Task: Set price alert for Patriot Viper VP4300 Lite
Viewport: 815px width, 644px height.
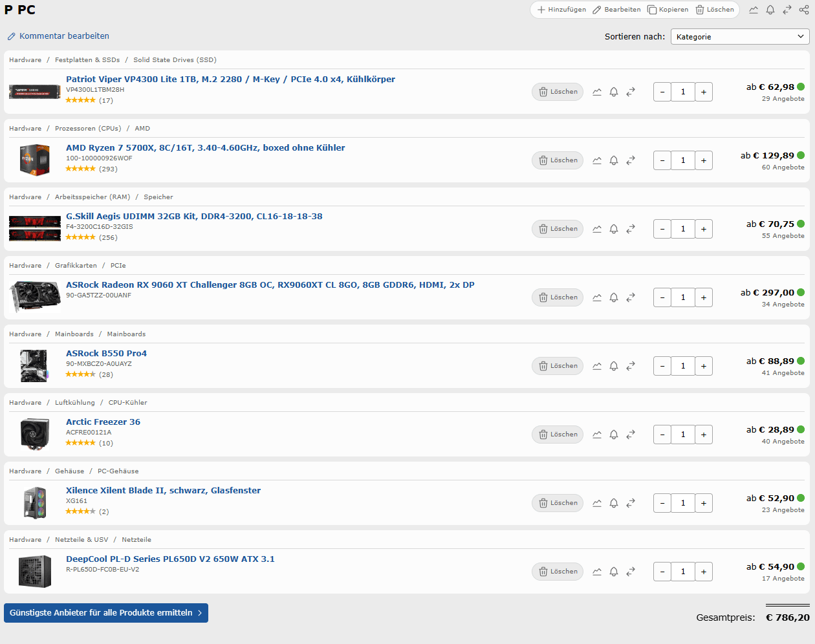Action: coord(614,92)
